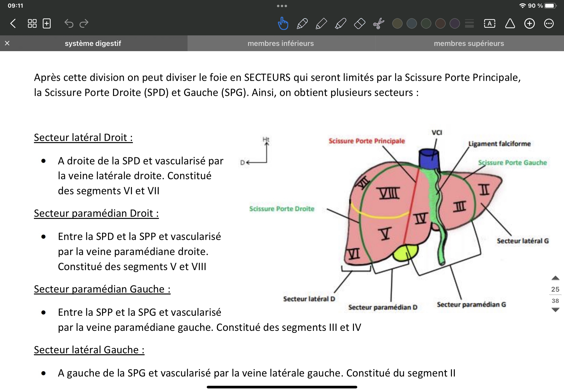Image resolution: width=564 pixels, height=392 pixels.
Task: Select the scissors cut tool
Action: (x=379, y=24)
